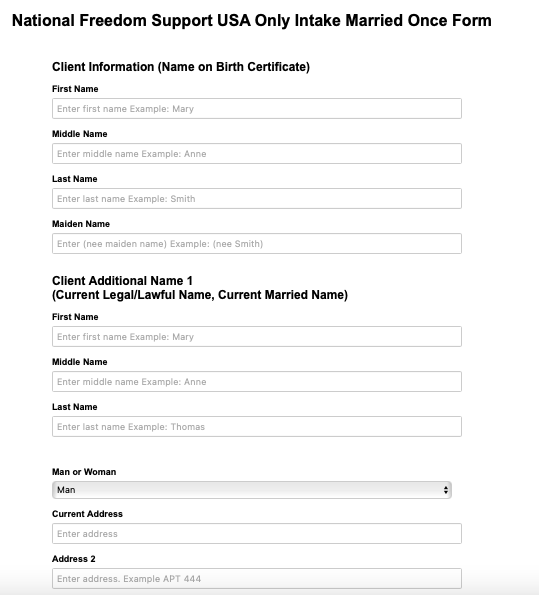The width and height of the screenshot is (539, 595).
Task: Click Last Name label above the Smith example field
Action: pyautogui.click(x=74, y=179)
